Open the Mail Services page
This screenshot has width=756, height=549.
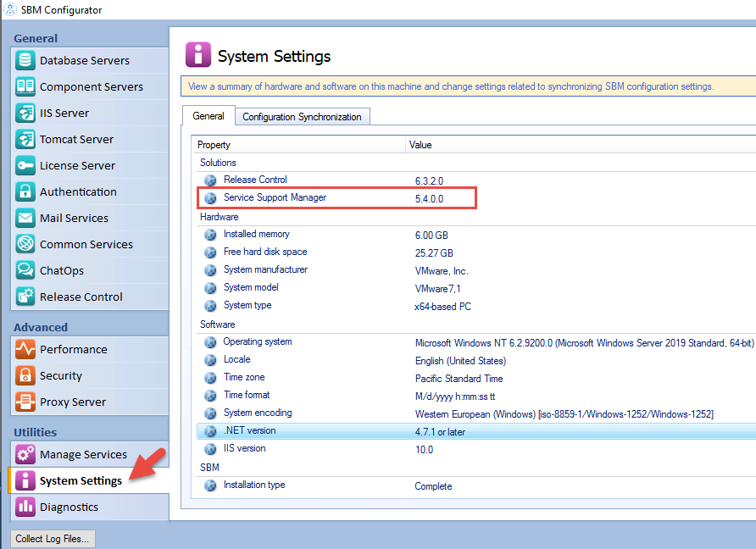click(90, 218)
